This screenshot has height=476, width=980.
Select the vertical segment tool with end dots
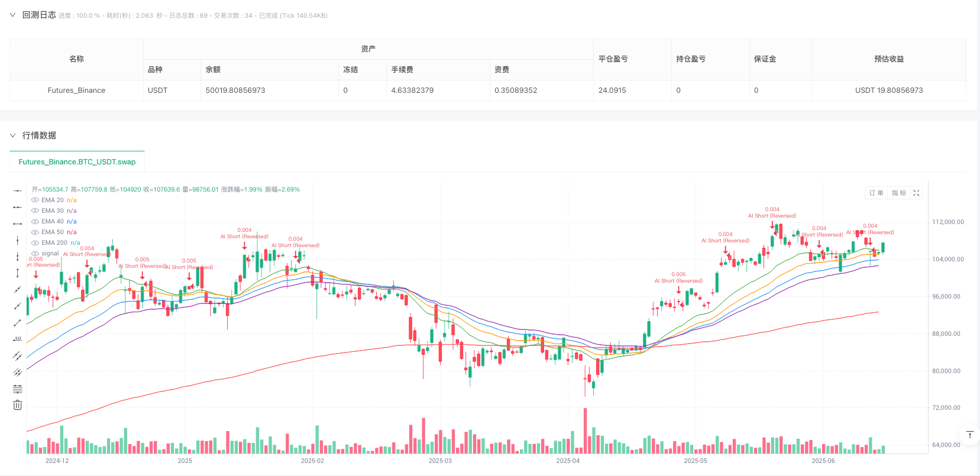(18, 273)
